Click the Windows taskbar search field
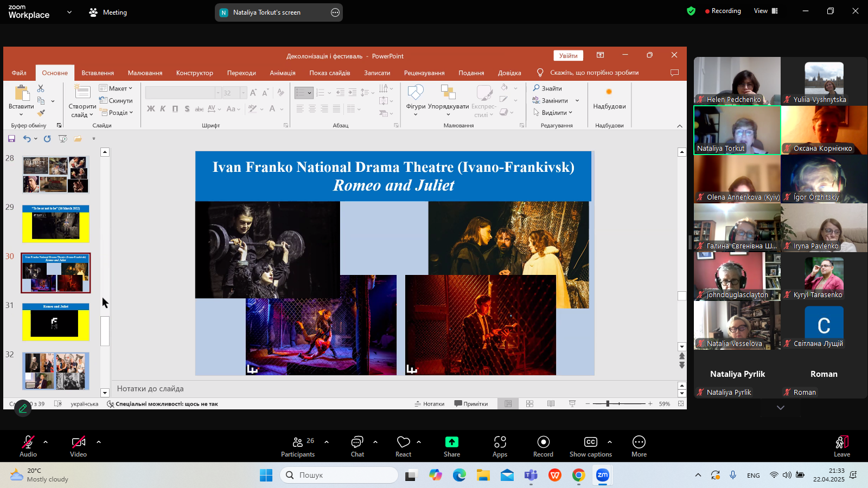868x488 pixels. [x=339, y=475]
